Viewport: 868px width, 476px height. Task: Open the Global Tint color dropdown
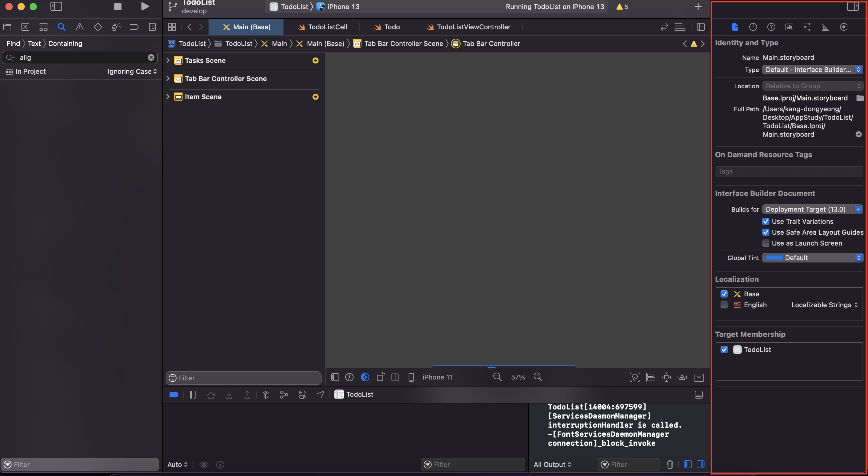tap(812, 258)
